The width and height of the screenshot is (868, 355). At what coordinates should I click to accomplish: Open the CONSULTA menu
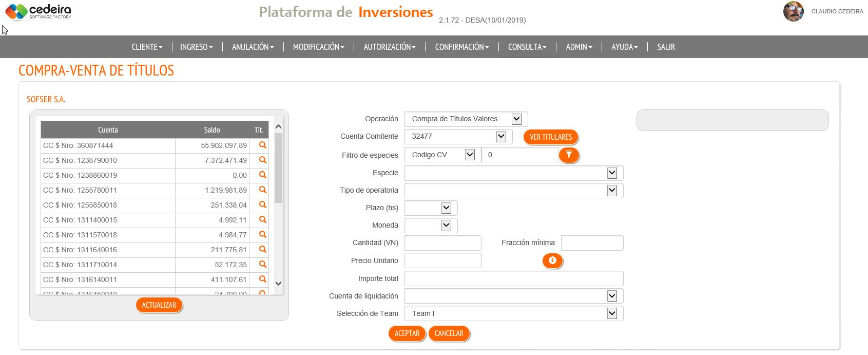point(527,47)
